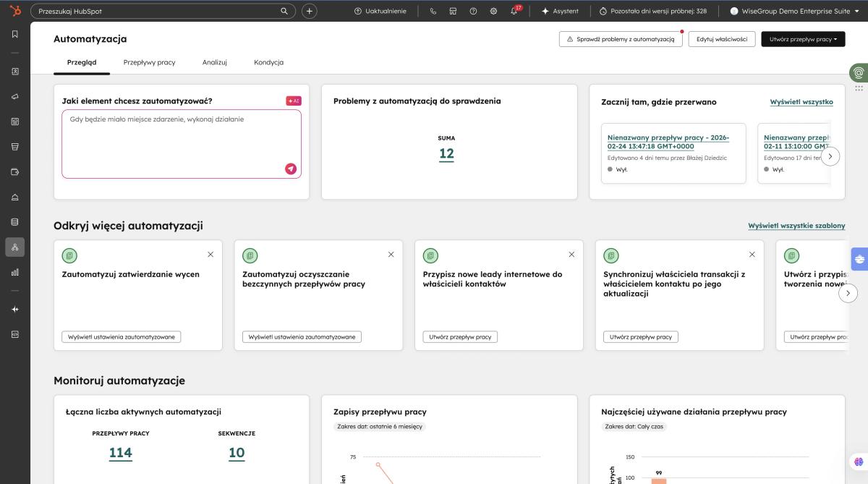The height and width of the screenshot is (484, 868).
Task: Open the Service bell sidebar icon
Action: click(15, 197)
